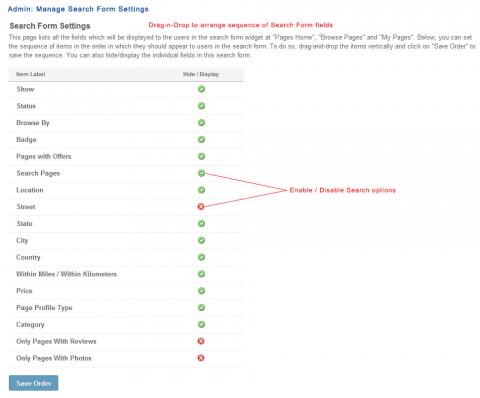Click the Category row label

pyautogui.click(x=30, y=325)
